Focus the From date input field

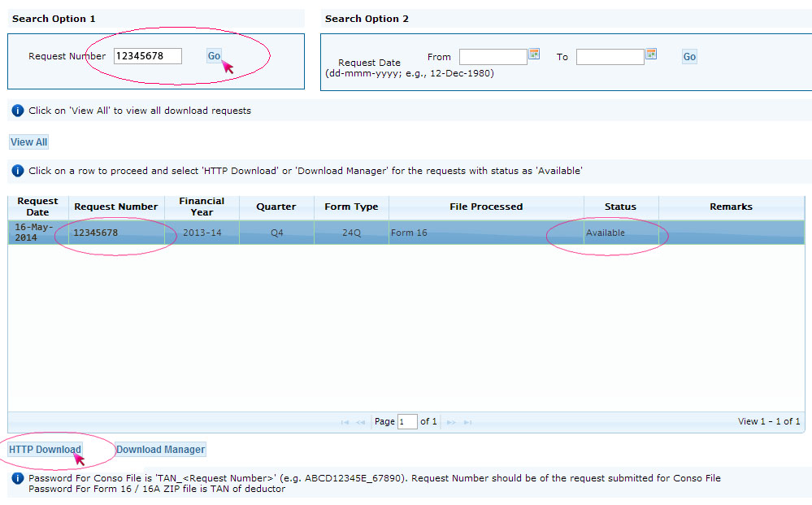pos(493,56)
